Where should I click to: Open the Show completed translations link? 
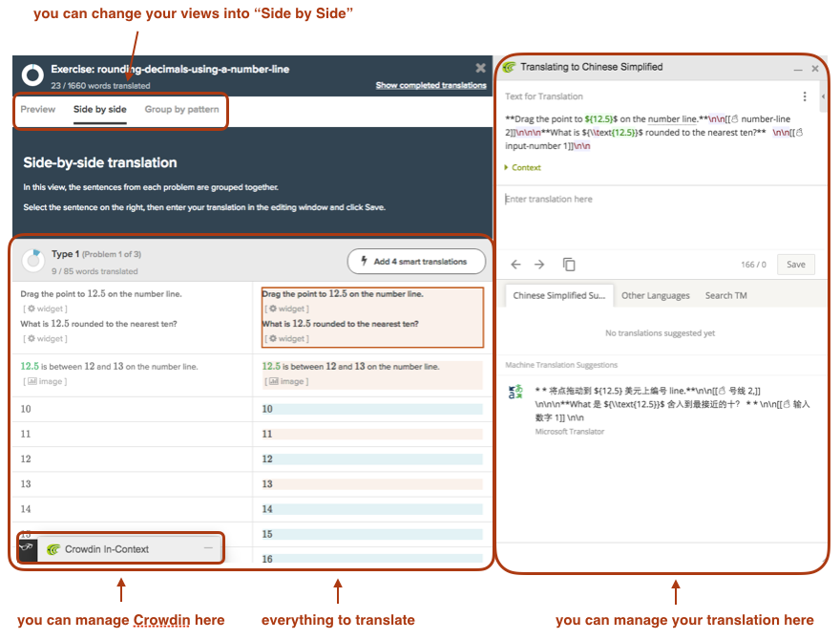point(430,86)
